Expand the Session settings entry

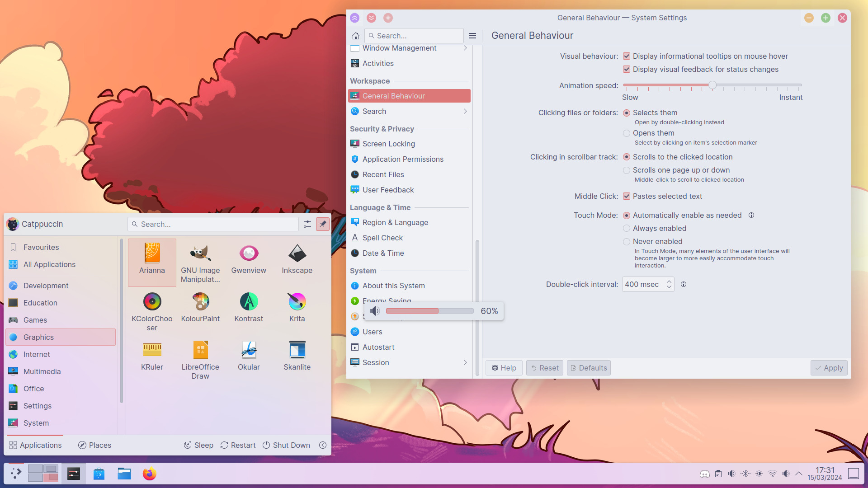pyautogui.click(x=465, y=362)
